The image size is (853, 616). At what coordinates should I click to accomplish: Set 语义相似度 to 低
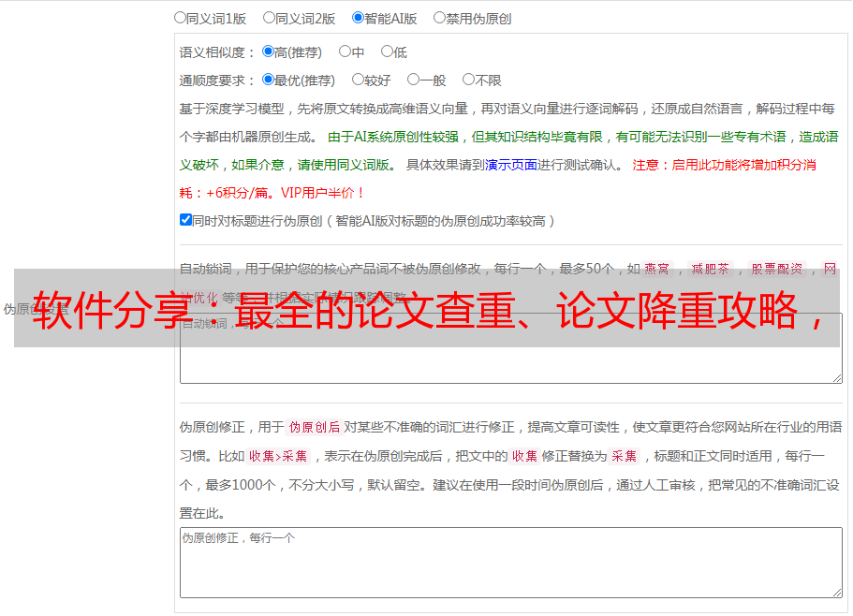click(x=387, y=51)
